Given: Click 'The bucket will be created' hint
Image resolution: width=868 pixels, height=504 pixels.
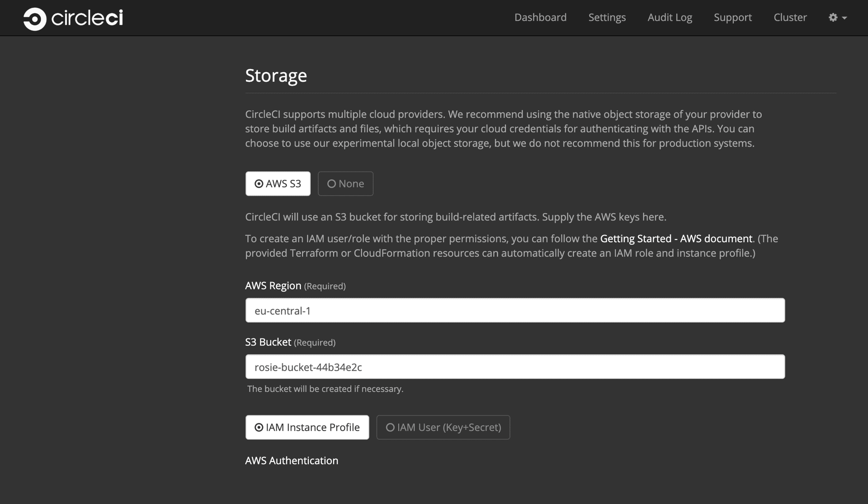Looking at the screenshot, I should pyautogui.click(x=325, y=389).
